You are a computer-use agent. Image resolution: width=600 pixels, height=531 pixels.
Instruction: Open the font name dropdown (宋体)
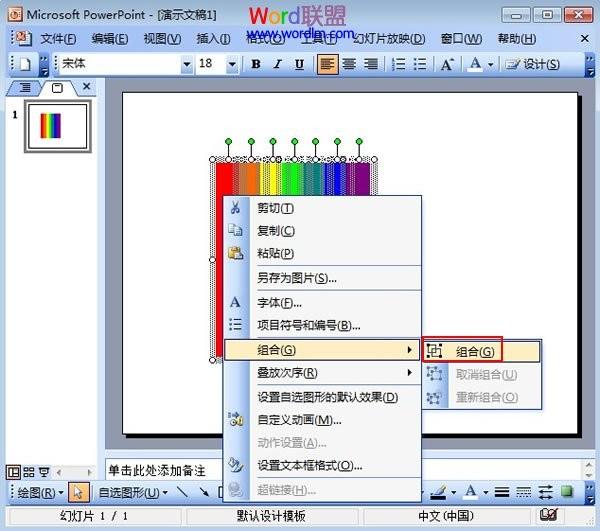coord(186,64)
